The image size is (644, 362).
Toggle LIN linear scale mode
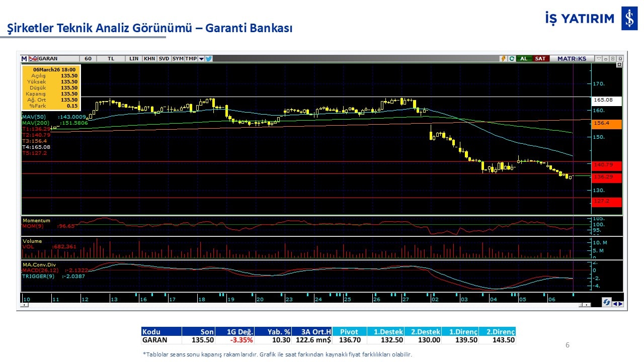pos(134,59)
